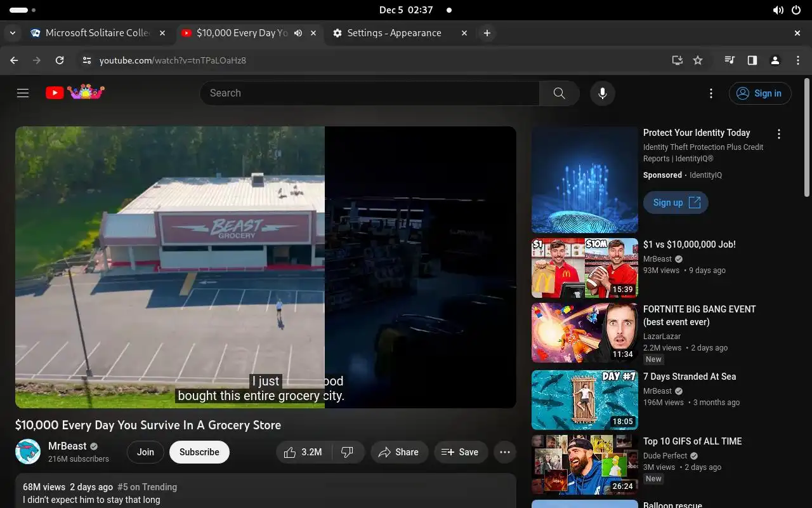
Task: Open 7 Days Stranded At Sea thumbnail
Action: click(x=585, y=400)
